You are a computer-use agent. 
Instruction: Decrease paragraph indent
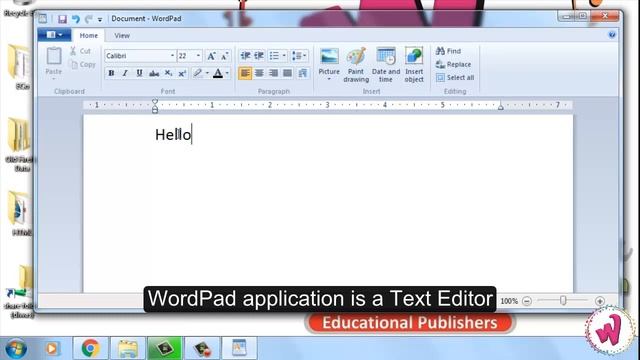click(x=245, y=56)
